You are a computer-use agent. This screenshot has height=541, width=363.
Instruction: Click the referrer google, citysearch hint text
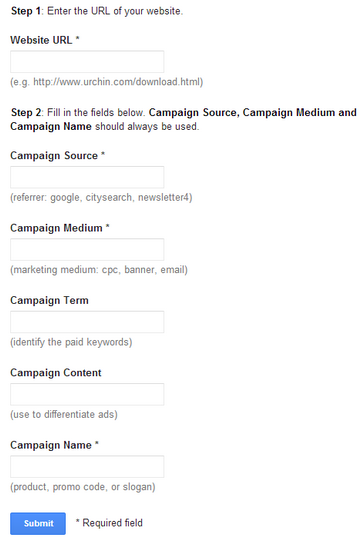tap(101, 198)
